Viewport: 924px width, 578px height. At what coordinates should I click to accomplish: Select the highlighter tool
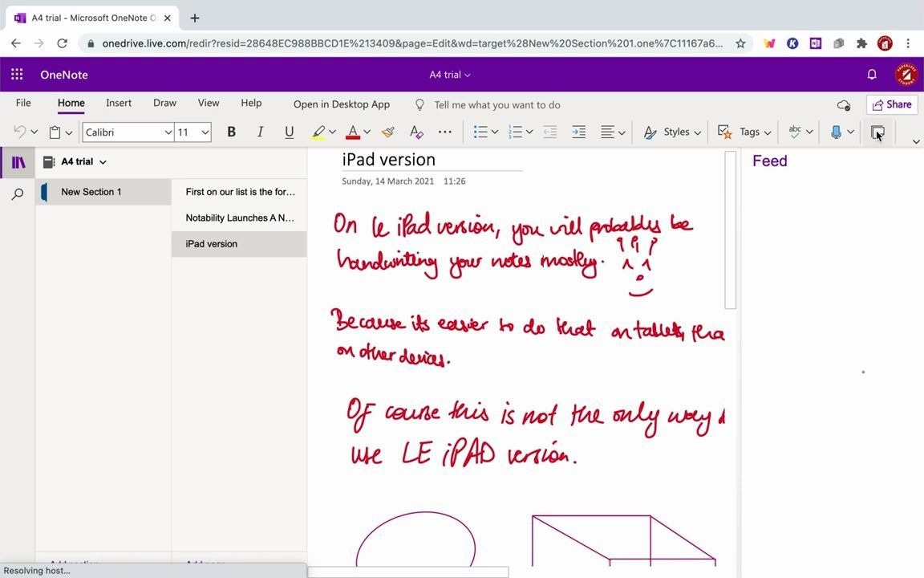pos(319,132)
